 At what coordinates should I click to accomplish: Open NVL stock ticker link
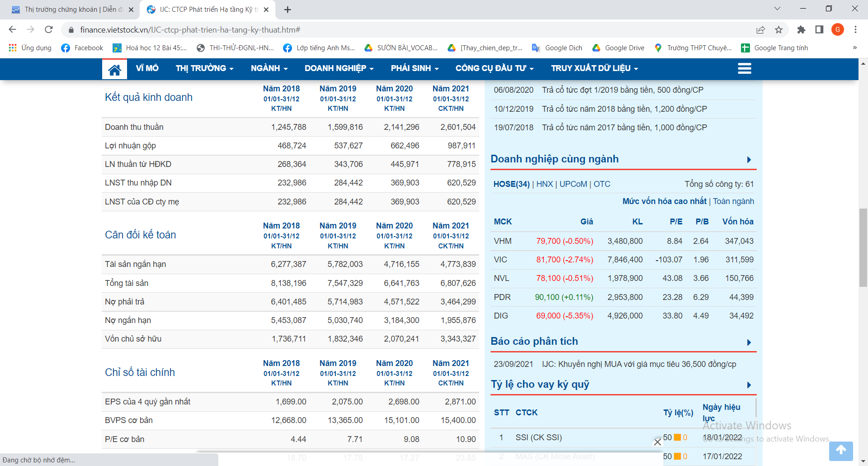[x=501, y=278]
